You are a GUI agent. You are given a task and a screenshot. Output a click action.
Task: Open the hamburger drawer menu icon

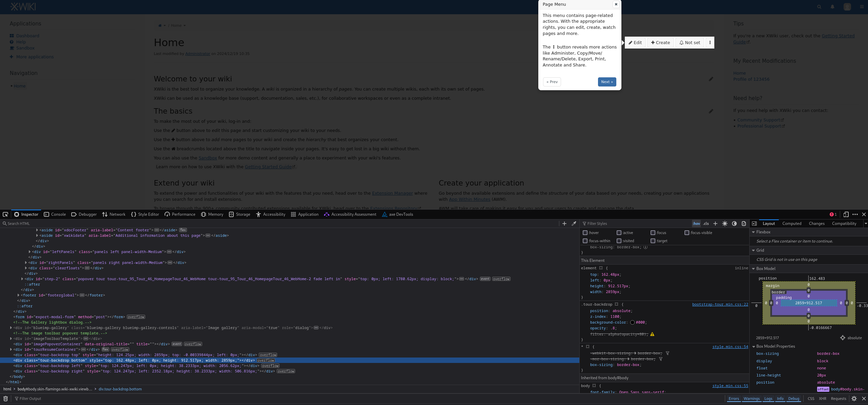pos(862,7)
